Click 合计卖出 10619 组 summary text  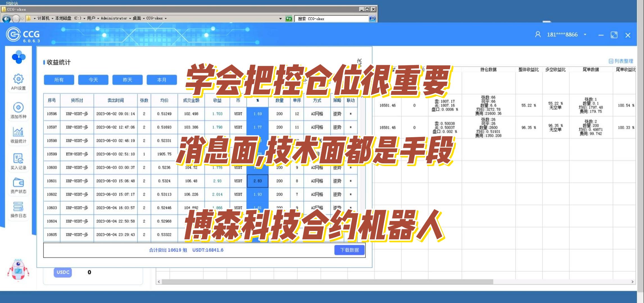(x=168, y=250)
